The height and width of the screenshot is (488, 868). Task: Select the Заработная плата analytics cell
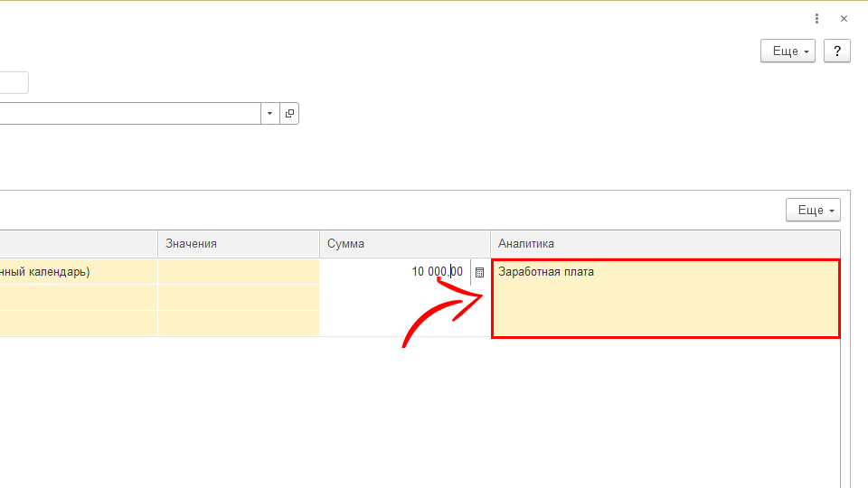pyautogui.click(x=665, y=298)
